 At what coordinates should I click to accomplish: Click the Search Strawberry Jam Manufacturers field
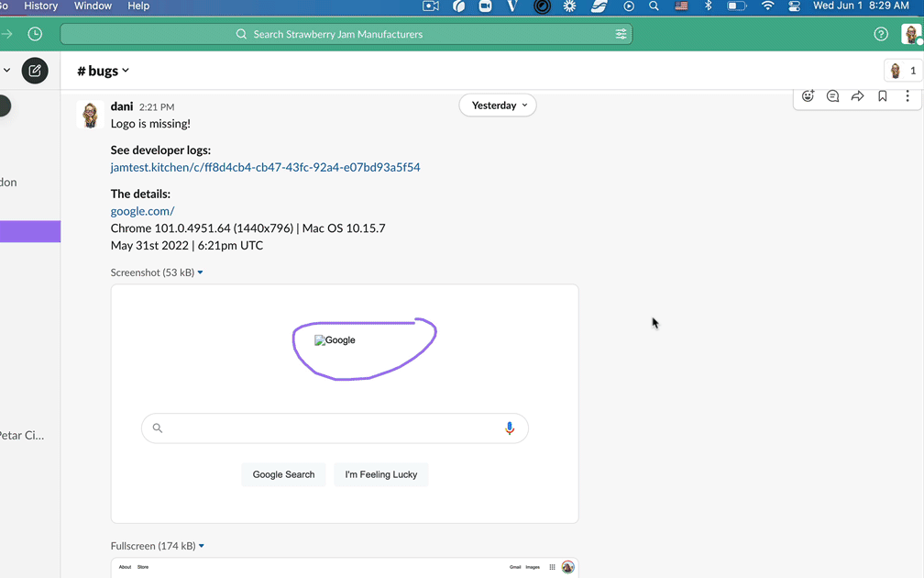pyautogui.click(x=346, y=34)
